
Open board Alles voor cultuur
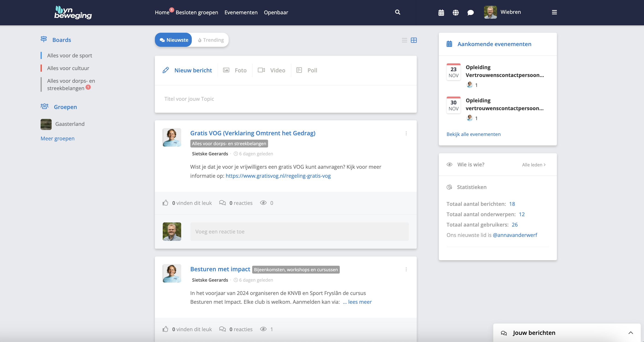pos(68,68)
